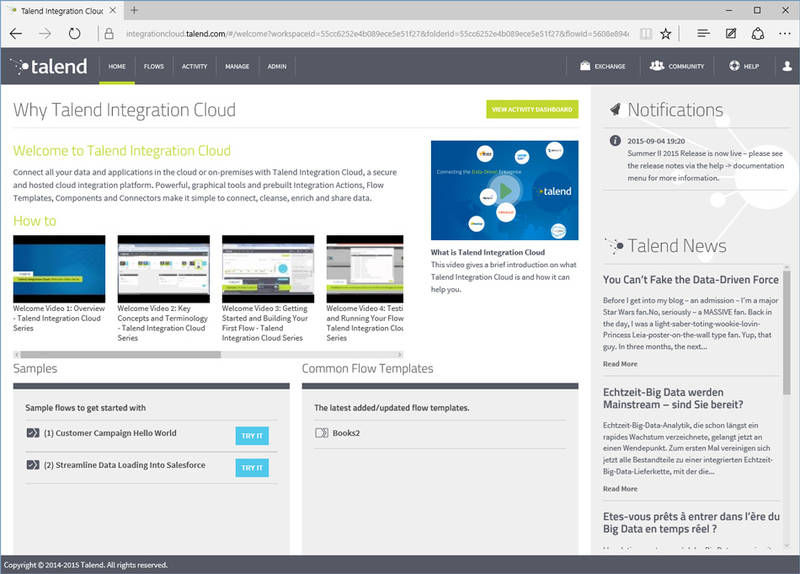Click the browser forward arrow
This screenshot has height=574, width=800.
point(45,34)
